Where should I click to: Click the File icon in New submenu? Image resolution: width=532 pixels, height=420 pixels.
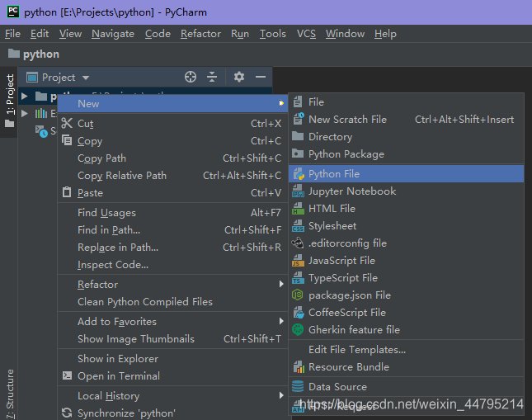click(x=298, y=101)
